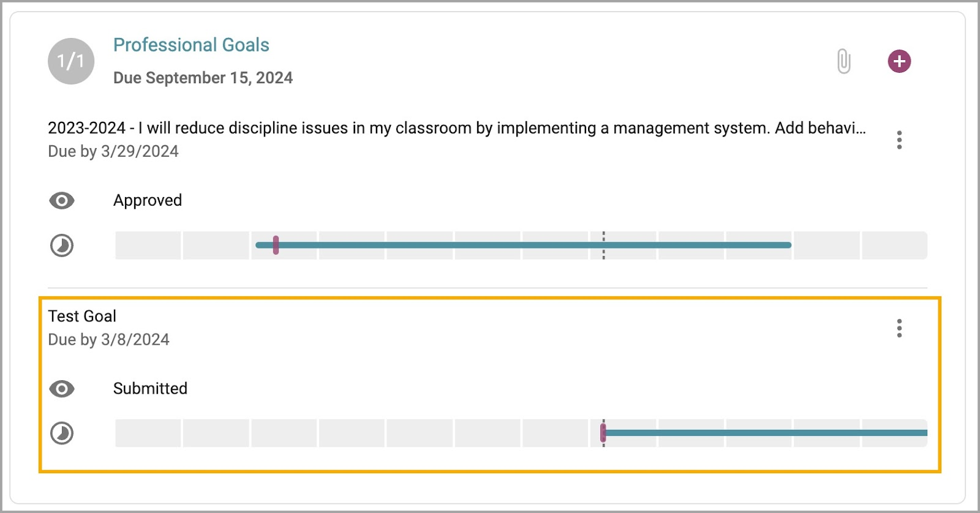Click the purple marker on the Test Goal timeline
The width and height of the screenshot is (980, 513).
[x=603, y=433]
